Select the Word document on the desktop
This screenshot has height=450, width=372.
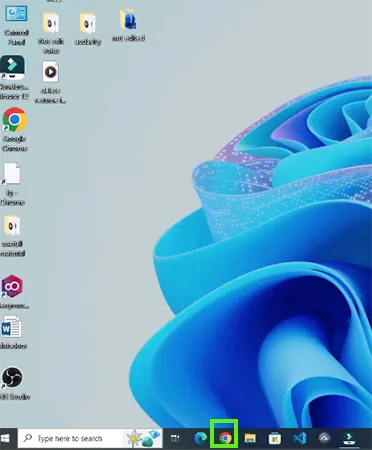pyautogui.click(x=12, y=332)
